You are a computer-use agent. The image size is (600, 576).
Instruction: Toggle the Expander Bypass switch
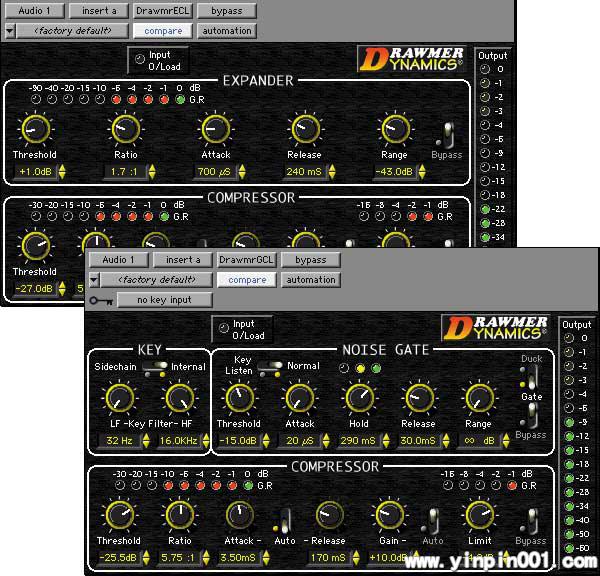click(452, 134)
